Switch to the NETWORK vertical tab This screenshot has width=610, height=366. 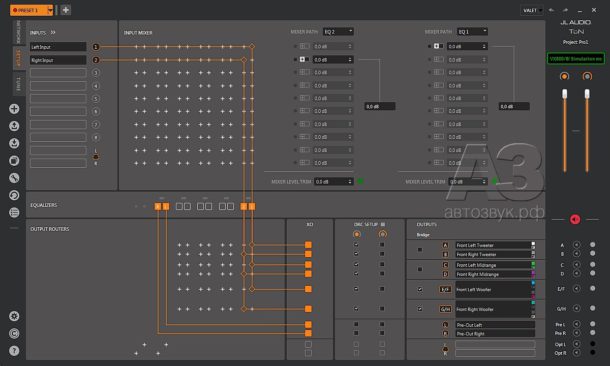pos(19,32)
